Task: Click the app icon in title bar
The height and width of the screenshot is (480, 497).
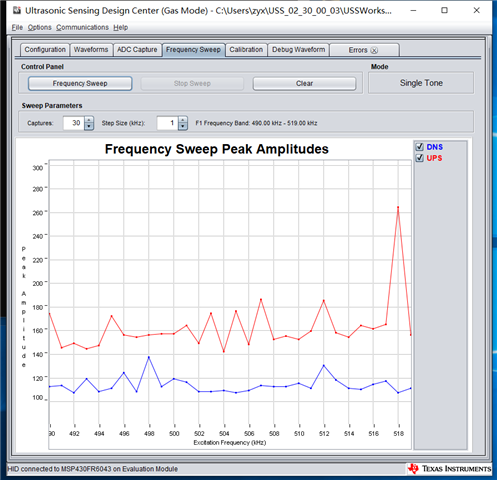Action: [17, 10]
